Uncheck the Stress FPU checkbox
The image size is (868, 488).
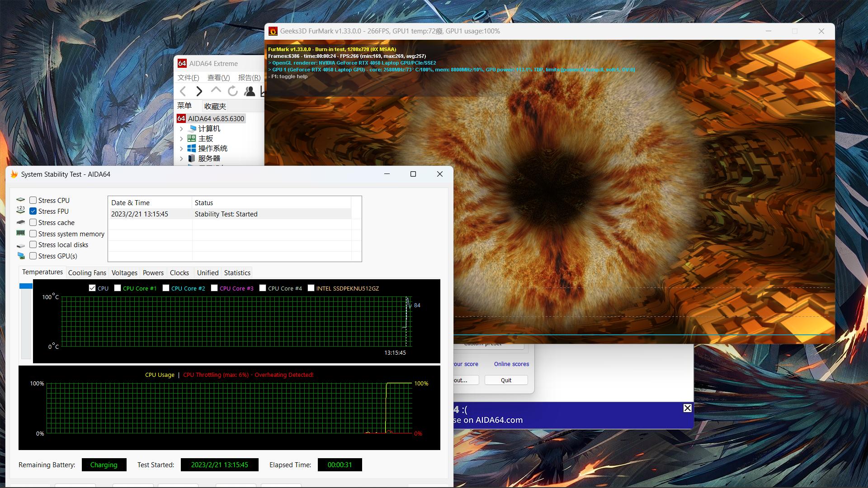(33, 211)
